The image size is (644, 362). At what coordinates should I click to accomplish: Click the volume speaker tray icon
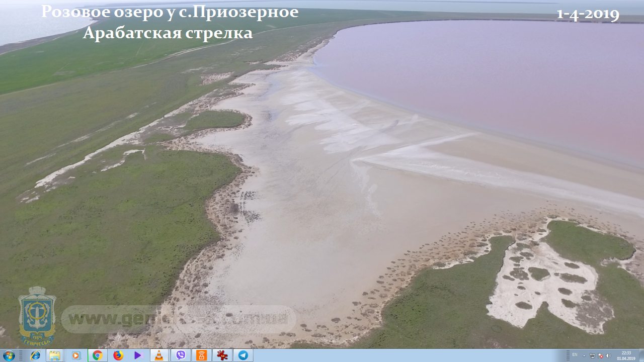tap(608, 355)
